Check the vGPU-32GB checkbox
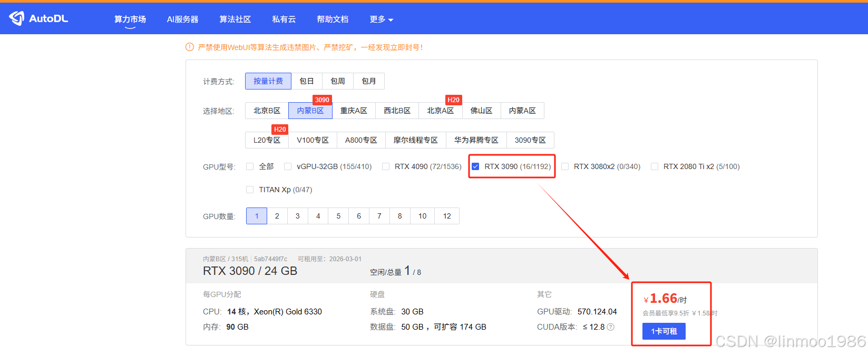 click(x=288, y=166)
